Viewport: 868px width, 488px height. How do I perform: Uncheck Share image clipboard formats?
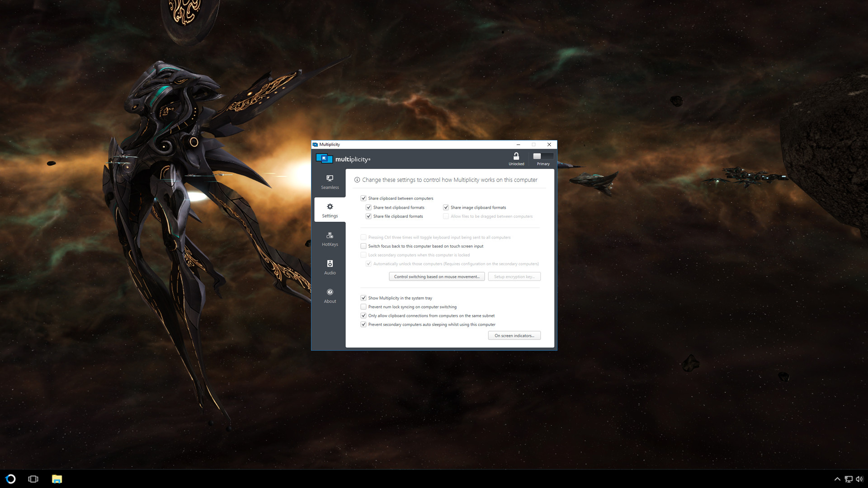pyautogui.click(x=445, y=207)
